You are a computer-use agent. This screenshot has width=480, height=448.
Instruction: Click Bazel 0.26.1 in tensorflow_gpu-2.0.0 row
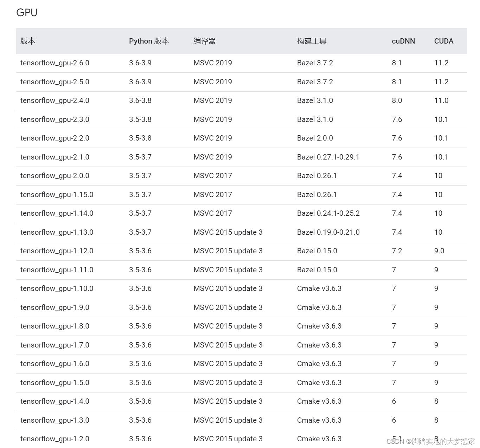click(317, 176)
